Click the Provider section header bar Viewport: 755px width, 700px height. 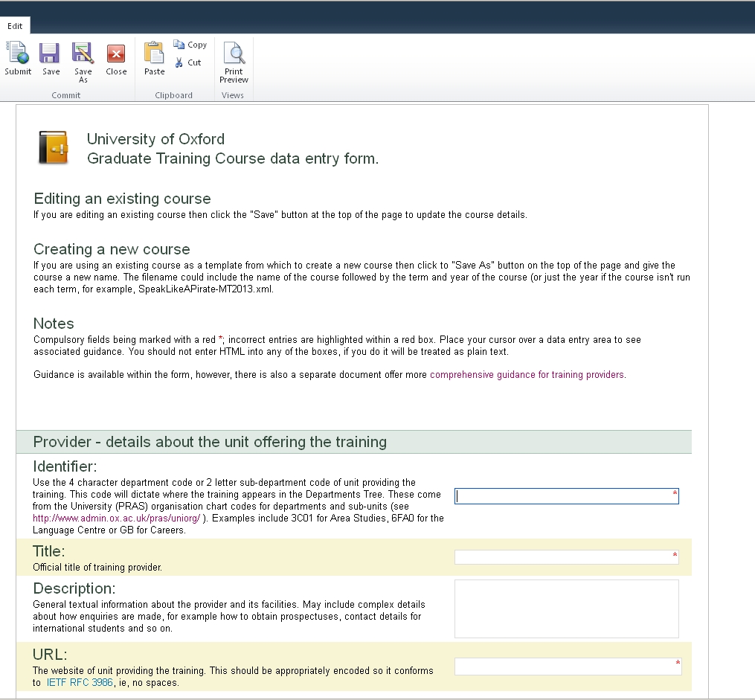[354, 442]
